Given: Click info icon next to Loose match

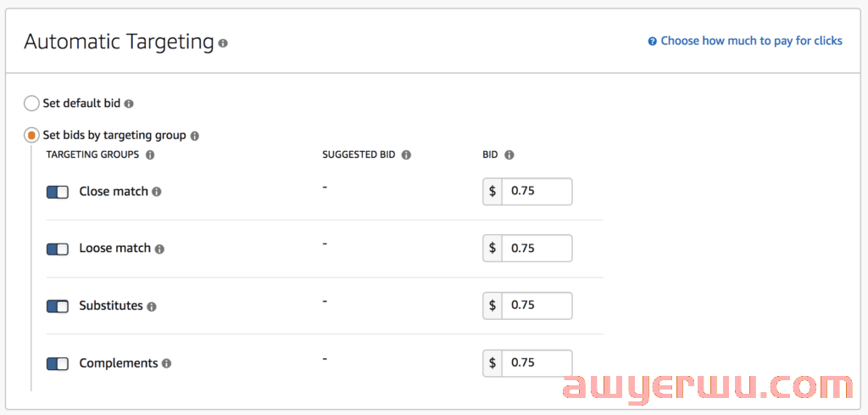Looking at the screenshot, I should pyautogui.click(x=160, y=249).
